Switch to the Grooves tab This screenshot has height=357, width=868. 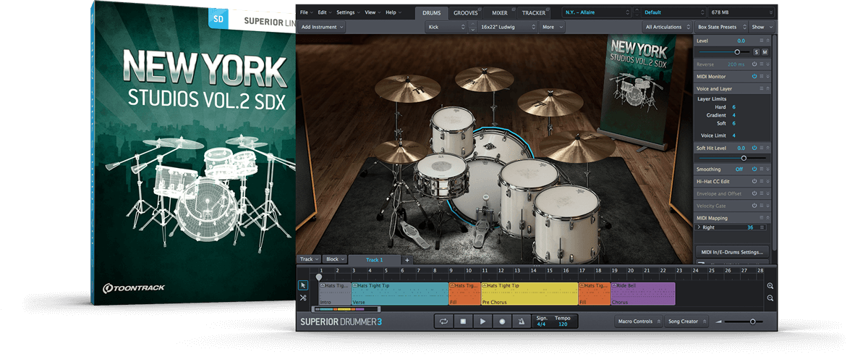tap(466, 13)
